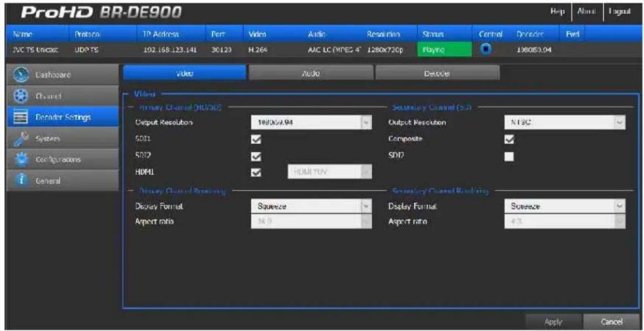Enable the secondary channel SDI2 checkbox
644x331 pixels.
click(x=510, y=157)
